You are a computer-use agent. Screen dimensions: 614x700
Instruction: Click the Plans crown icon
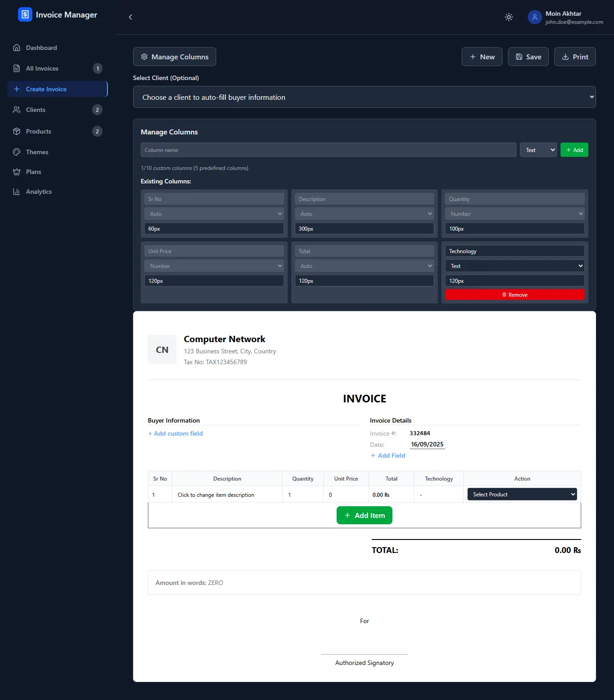(x=17, y=172)
